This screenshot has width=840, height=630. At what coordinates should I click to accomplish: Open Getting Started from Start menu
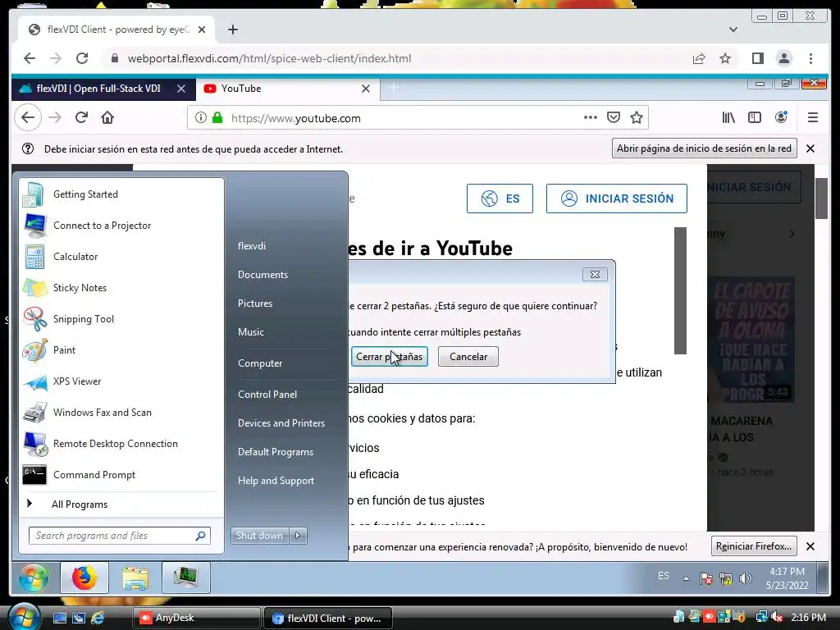[x=121, y=194]
